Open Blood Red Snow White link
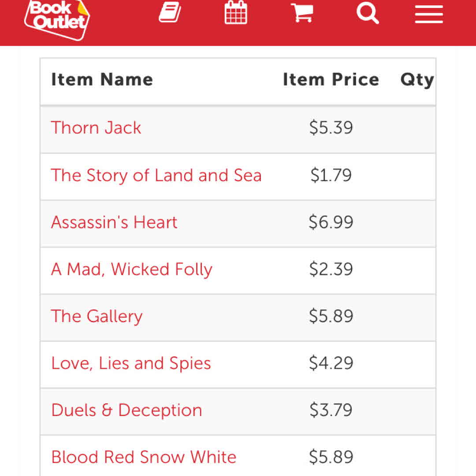Viewport: 476px width, 476px height. 144,457
